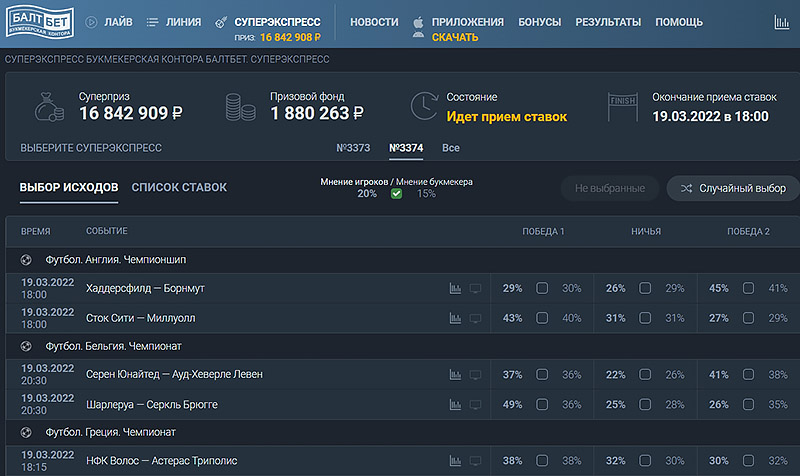This screenshot has height=476, width=800.
Task: Click the Суперприз money bag icon
Action: 49,107
